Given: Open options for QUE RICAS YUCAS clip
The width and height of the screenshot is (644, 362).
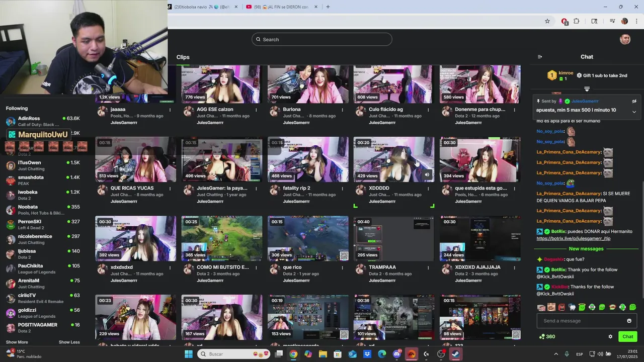Looking at the screenshot, I should coord(170,189).
